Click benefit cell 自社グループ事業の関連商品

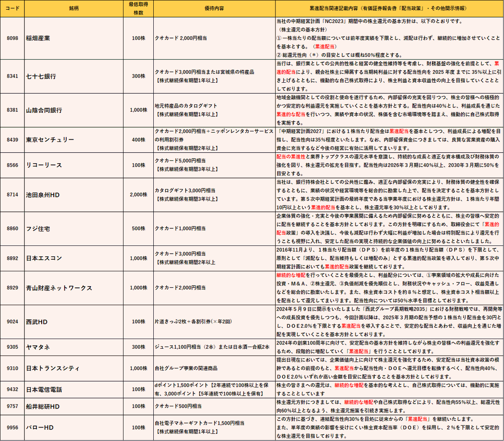(215, 368)
